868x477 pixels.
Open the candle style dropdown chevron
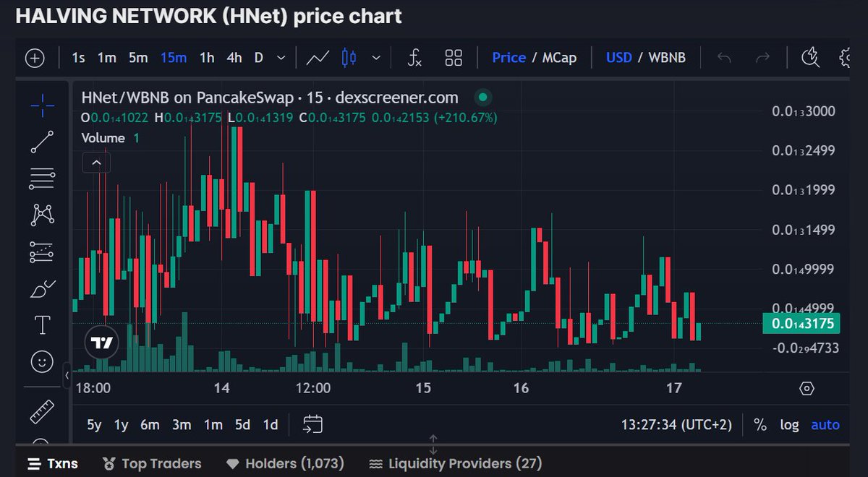tap(375, 58)
